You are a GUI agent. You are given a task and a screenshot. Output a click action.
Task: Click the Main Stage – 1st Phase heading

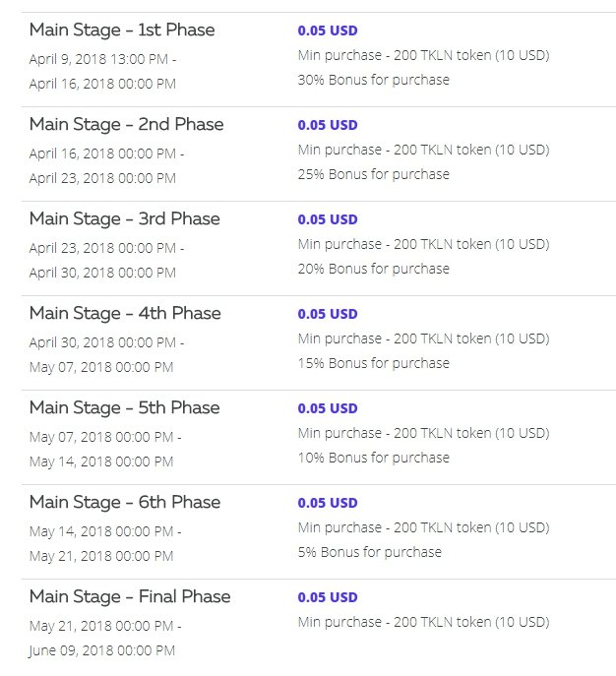point(122,31)
